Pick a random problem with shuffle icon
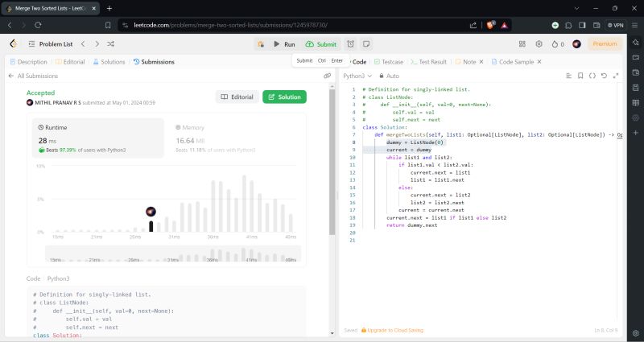 pyautogui.click(x=110, y=44)
